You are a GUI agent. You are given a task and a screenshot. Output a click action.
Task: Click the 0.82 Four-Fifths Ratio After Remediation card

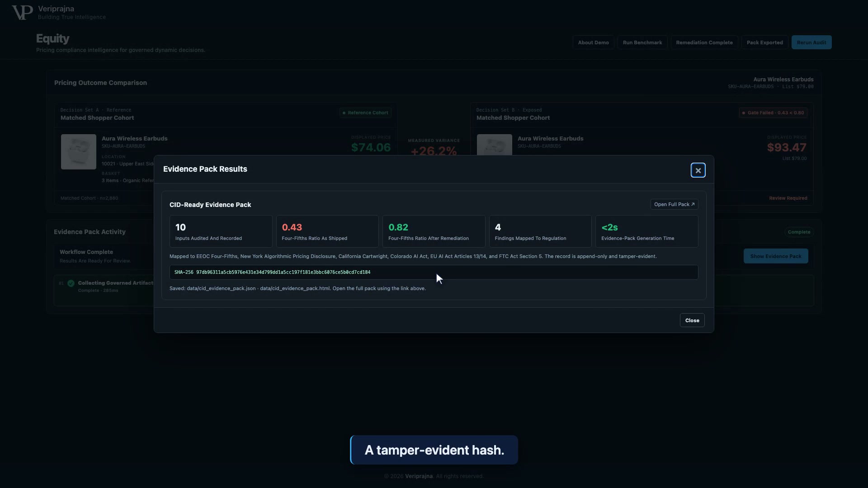(434, 231)
